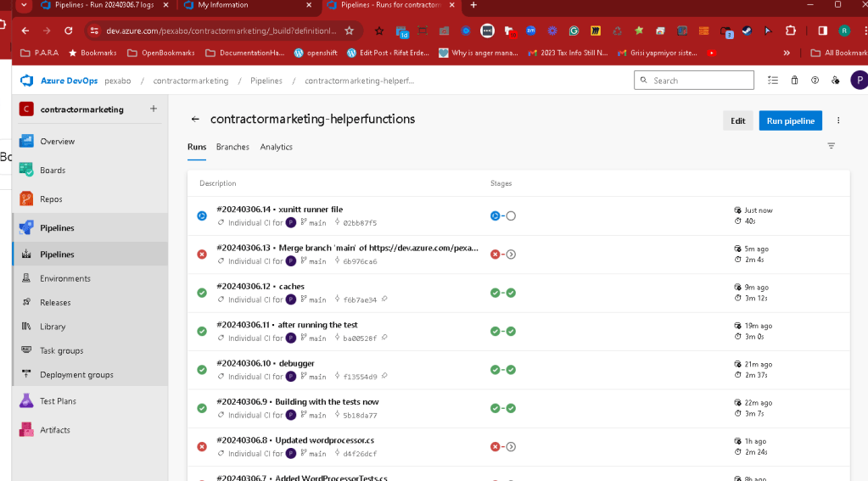Click in-progress stage icon for run #20240306.14

point(495,215)
